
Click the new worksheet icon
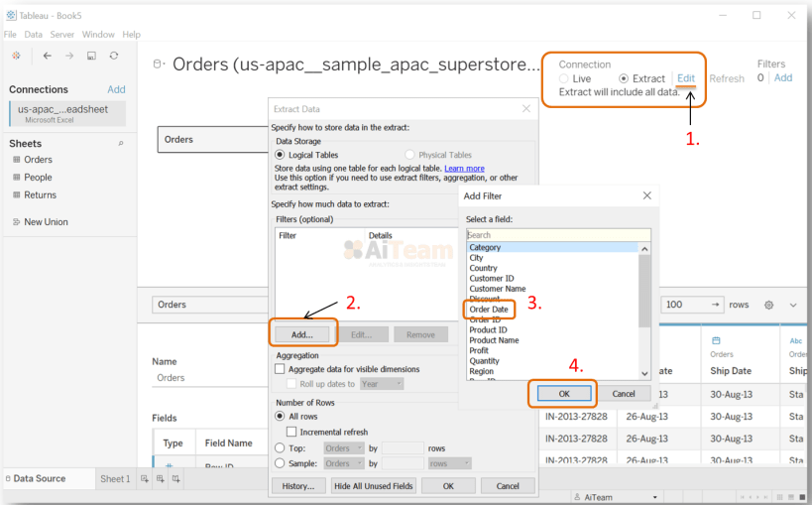coord(145,478)
